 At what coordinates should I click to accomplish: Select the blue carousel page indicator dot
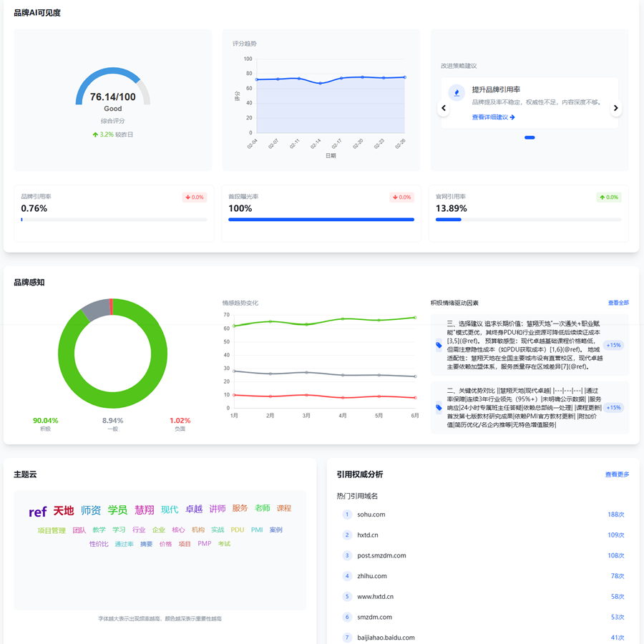click(x=530, y=137)
